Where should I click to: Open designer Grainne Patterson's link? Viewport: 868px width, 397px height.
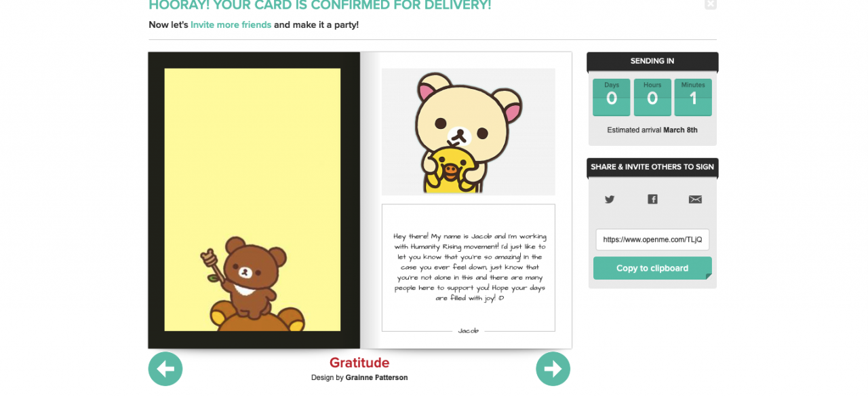coord(376,377)
